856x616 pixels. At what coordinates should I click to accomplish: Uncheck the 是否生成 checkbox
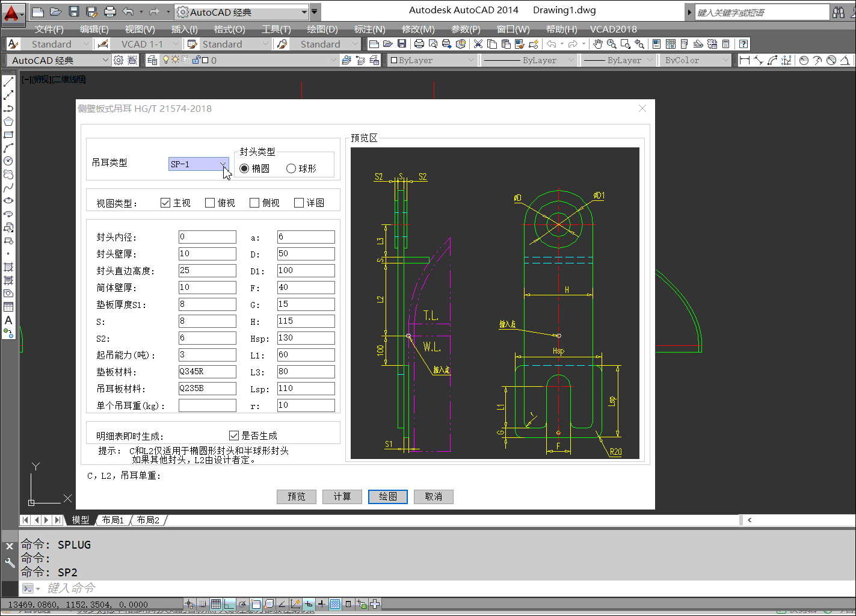point(234,435)
